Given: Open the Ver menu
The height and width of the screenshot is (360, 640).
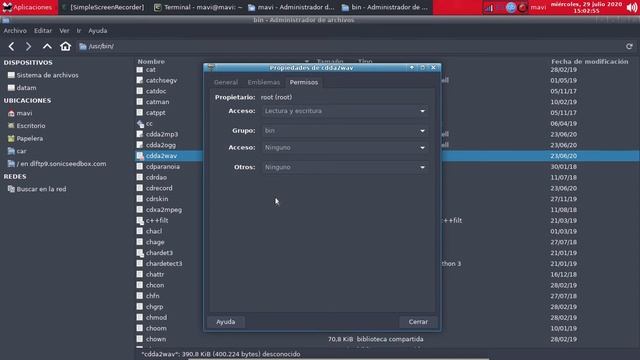Looking at the screenshot, I should click(x=64, y=31).
